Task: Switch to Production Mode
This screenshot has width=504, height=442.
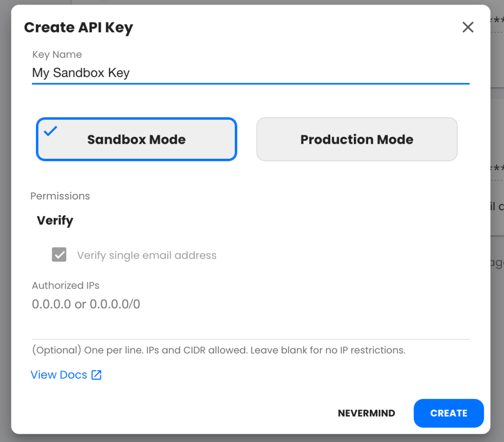Action: point(356,140)
